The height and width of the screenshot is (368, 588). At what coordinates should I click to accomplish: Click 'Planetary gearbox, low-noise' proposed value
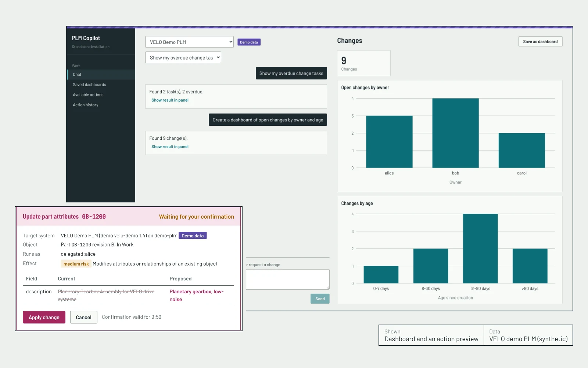click(197, 296)
